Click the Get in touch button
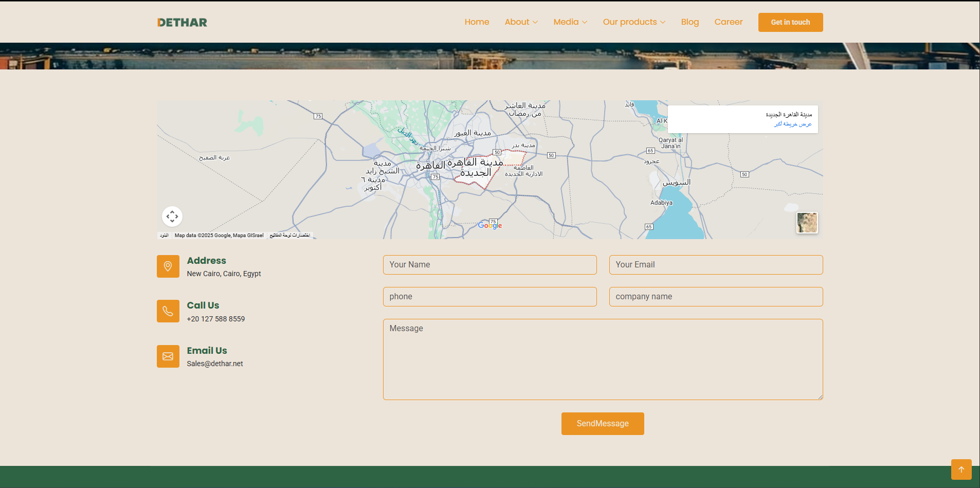 [790, 22]
